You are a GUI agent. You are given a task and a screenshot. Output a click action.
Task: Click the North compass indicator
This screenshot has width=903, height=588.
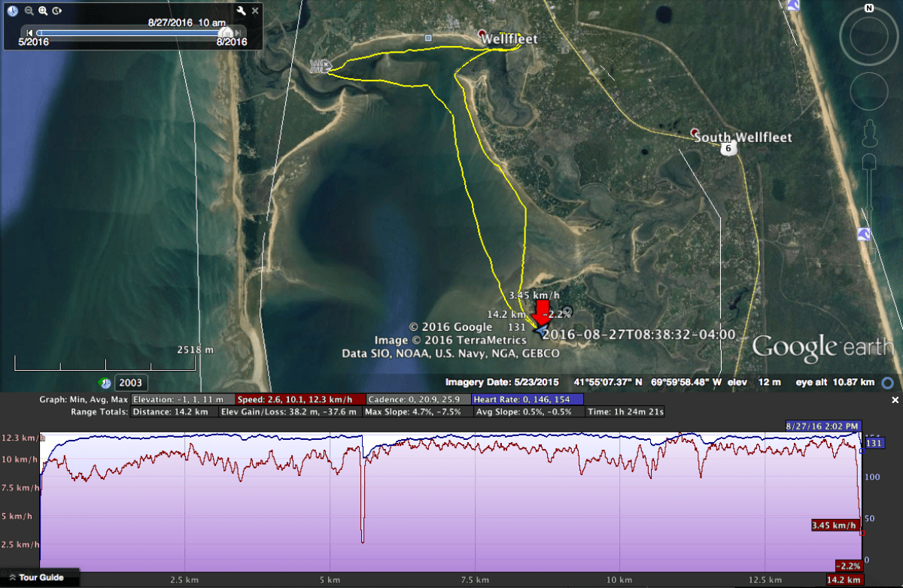tap(868, 9)
